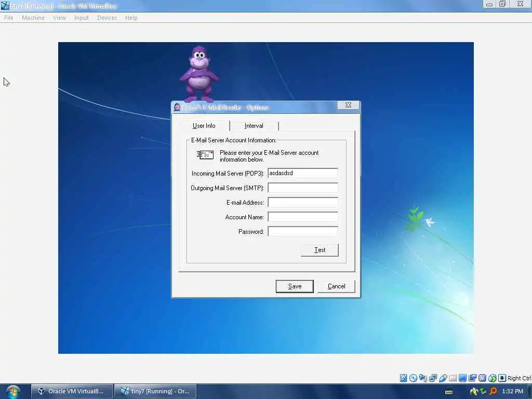Switch to Oracle VM VirtualBox taskbar button
532x399 pixels.
click(72, 391)
